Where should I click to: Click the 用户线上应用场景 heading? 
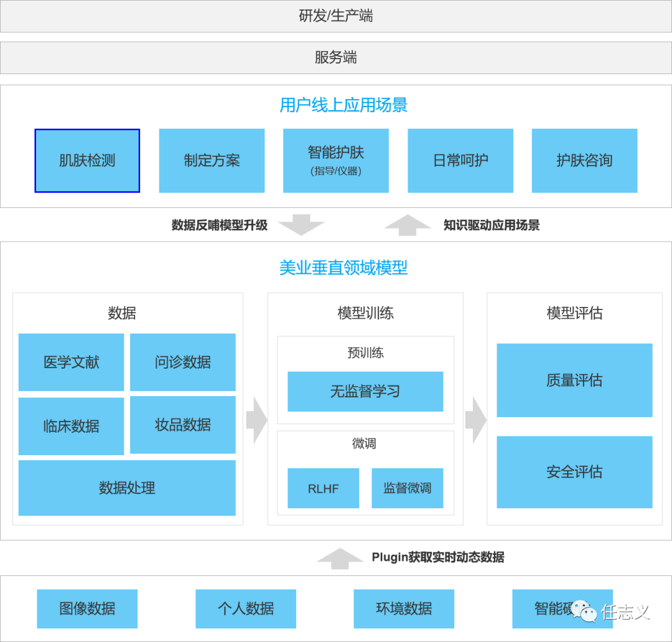tap(343, 105)
